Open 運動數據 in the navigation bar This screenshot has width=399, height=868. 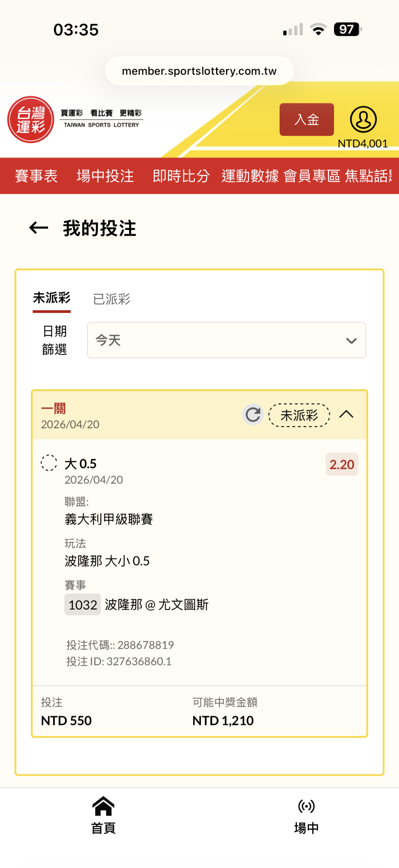[x=250, y=176]
